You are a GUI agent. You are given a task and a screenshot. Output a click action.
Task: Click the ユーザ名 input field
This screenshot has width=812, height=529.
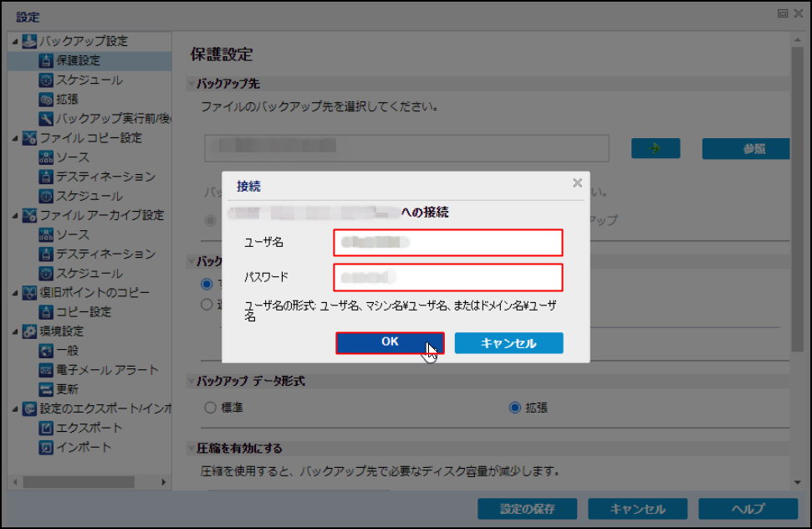pos(447,243)
